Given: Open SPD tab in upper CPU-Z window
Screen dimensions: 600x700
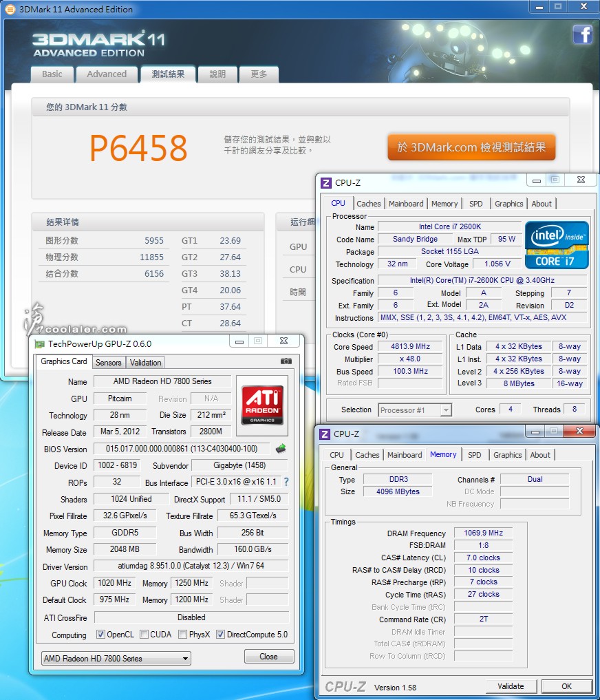Looking at the screenshot, I should (x=476, y=204).
